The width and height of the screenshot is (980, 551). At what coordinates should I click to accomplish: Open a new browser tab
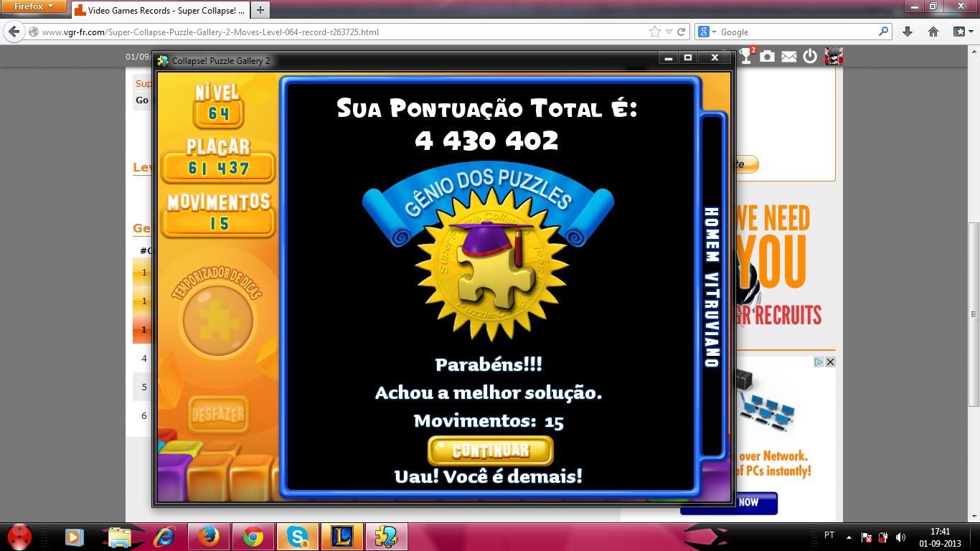pos(260,10)
